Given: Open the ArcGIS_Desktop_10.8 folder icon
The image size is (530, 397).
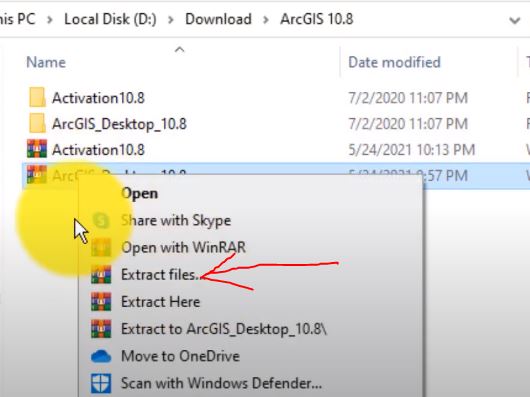Looking at the screenshot, I should tap(37, 123).
